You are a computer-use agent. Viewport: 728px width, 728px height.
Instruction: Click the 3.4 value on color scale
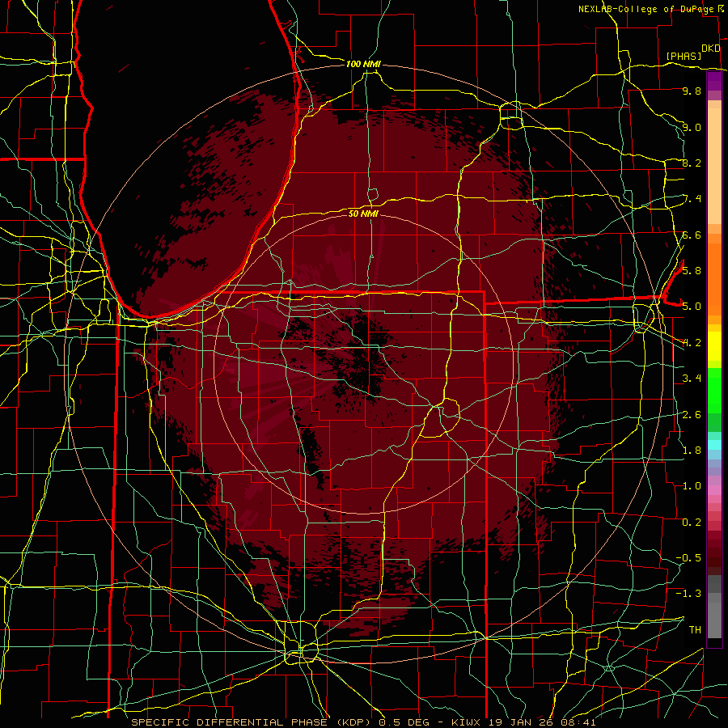[692, 379]
